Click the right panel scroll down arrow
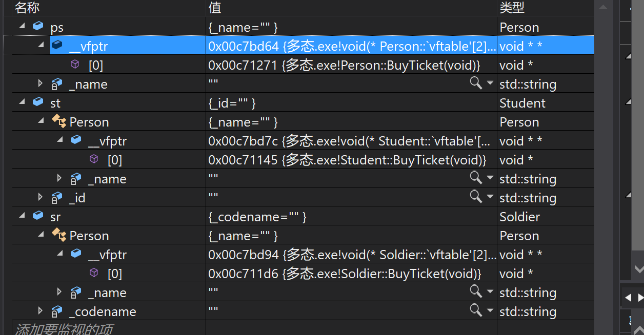Image resolution: width=644 pixels, height=335 pixels. pyautogui.click(x=638, y=268)
